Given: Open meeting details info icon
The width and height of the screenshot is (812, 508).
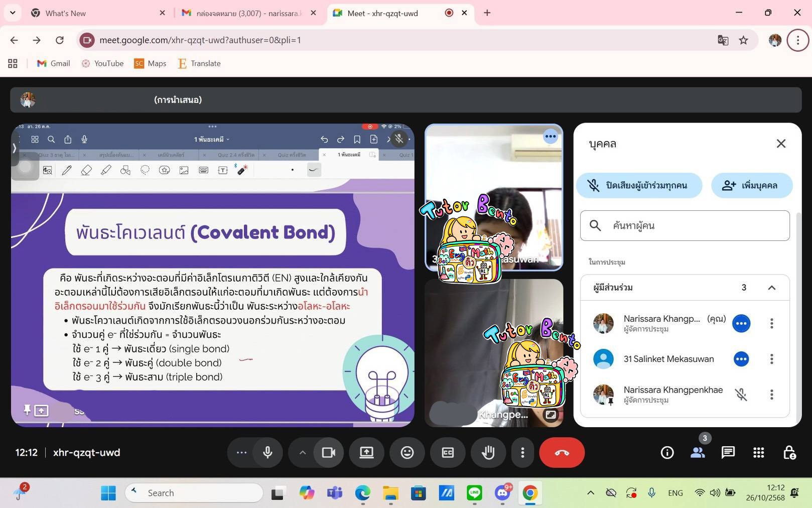Looking at the screenshot, I should (x=667, y=453).
